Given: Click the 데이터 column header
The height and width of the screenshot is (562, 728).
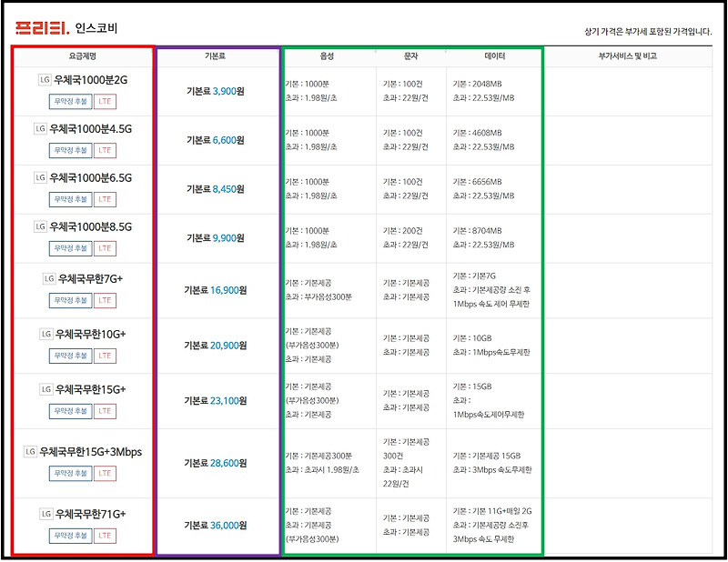Looking at the screenshot, I should (x=494, y=56).
